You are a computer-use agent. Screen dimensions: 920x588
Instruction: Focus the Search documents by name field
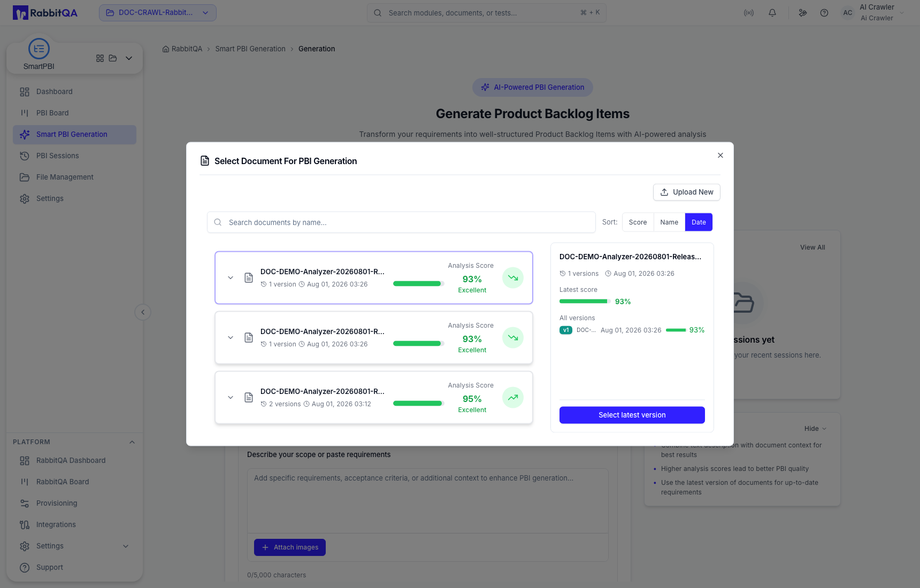point(401,222)
